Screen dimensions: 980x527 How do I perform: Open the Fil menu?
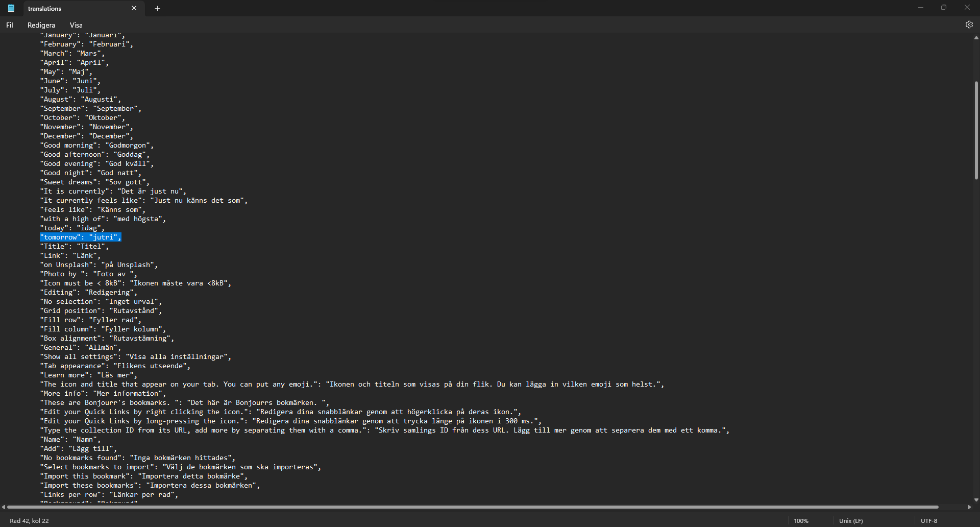(9, 25)
